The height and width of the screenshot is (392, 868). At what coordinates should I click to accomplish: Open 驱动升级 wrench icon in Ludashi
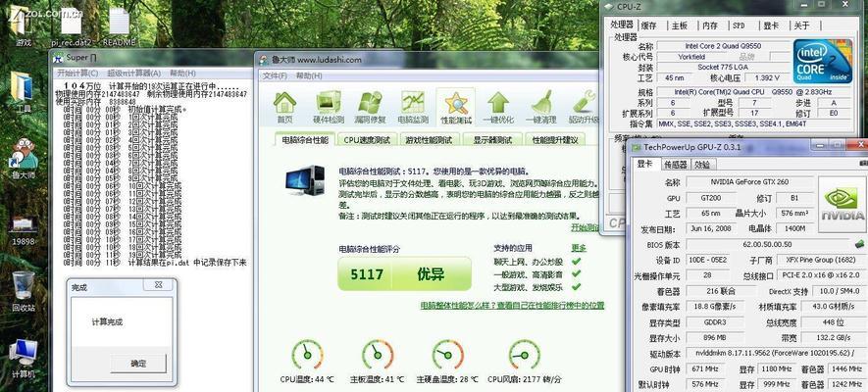click(584, 107)
